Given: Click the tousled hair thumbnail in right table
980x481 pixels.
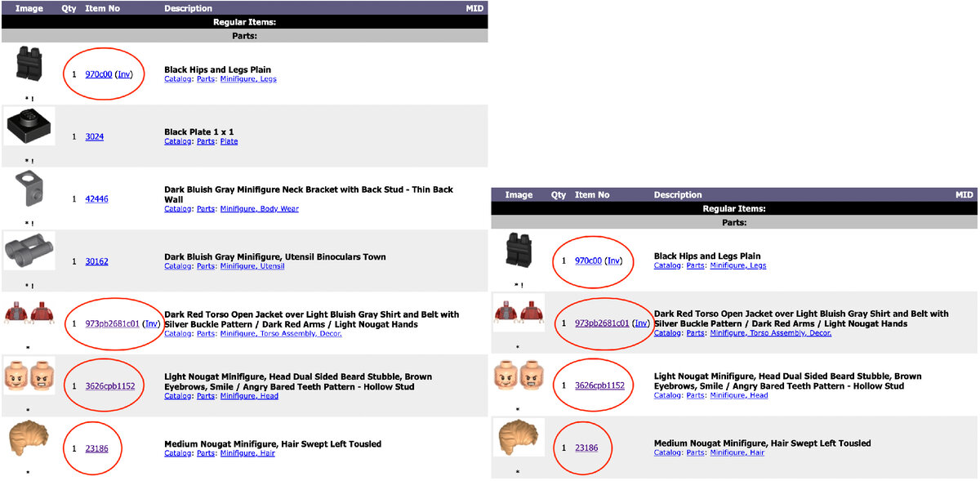Looking at the screenshot, I should tap(519, 438).
